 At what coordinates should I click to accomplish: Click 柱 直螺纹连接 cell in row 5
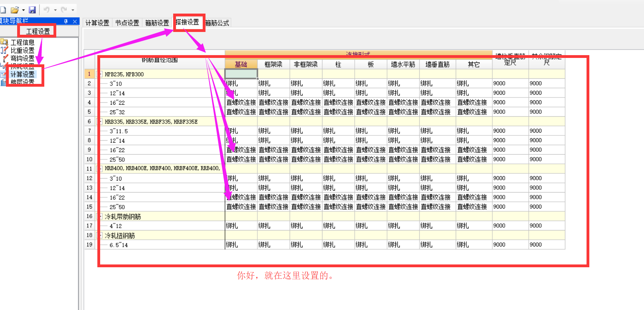(x=338, y=112)
